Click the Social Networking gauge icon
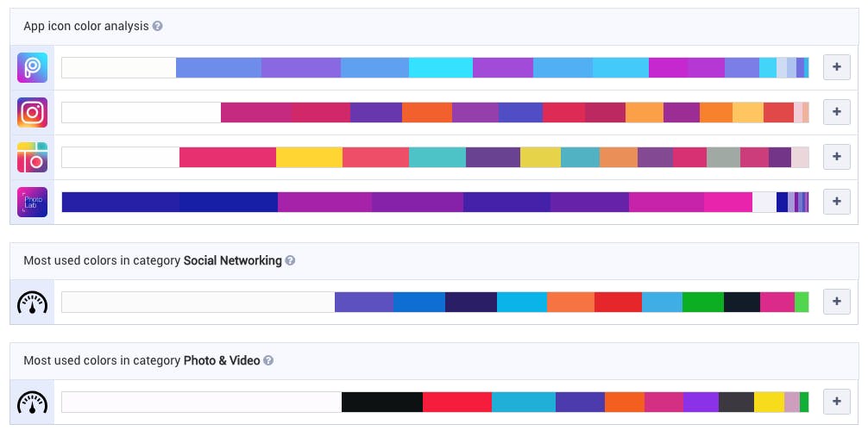 coord(32,303)
